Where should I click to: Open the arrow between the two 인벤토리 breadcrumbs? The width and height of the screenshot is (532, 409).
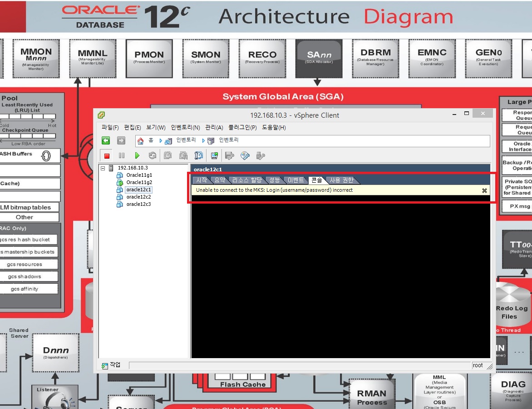[203, 140]
